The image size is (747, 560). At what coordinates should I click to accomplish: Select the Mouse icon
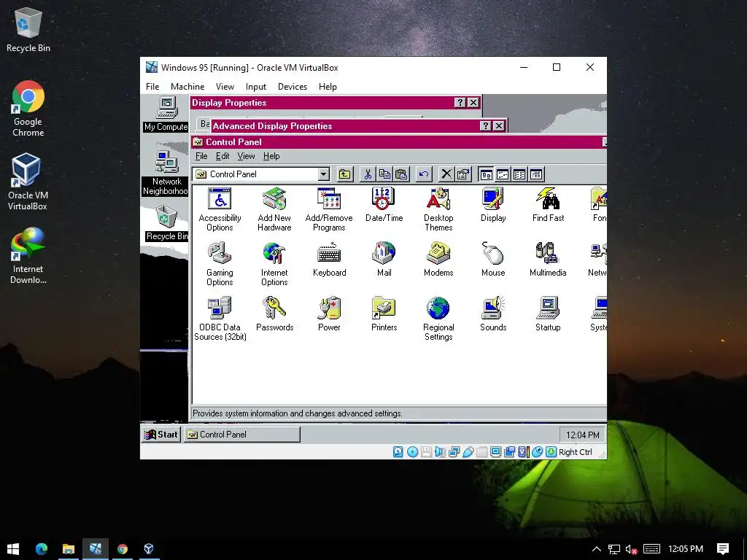pyautogui.click(x=493, y=260)
